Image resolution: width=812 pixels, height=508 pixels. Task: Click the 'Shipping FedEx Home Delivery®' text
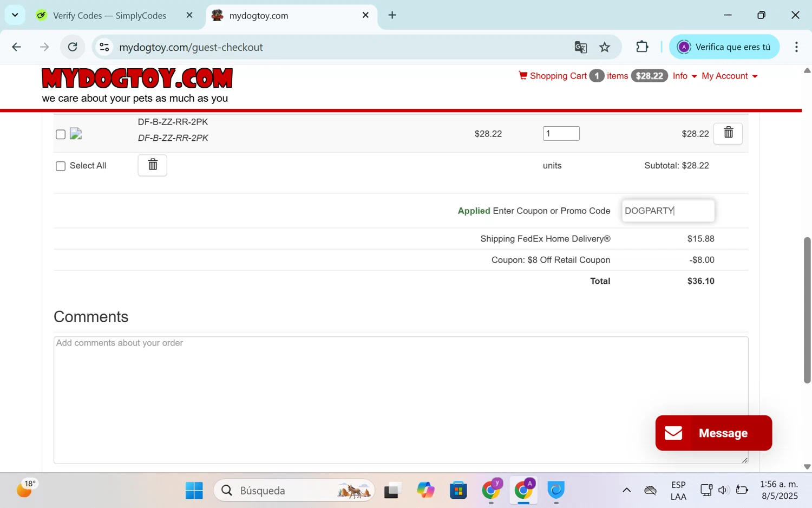(545, 239)
